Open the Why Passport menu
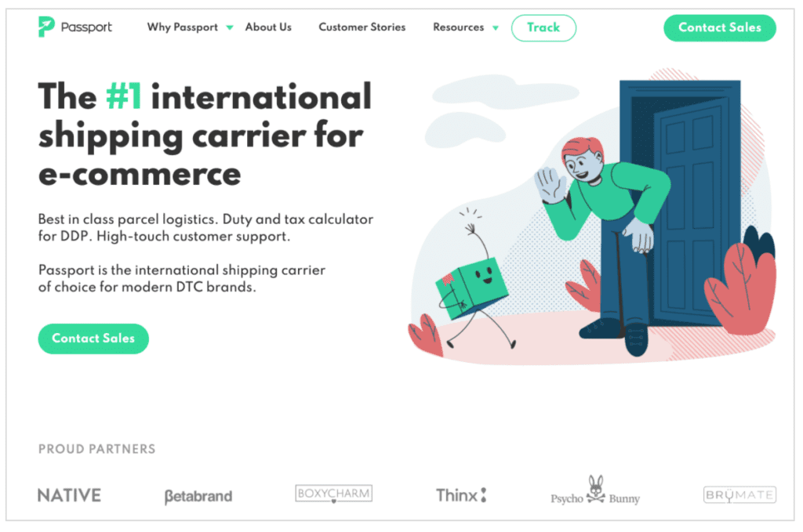 (182, 27)
